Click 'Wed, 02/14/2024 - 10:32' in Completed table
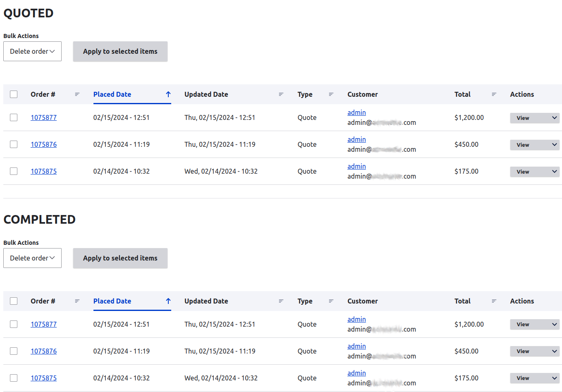Image resolution: width=562 pixels, height=392 pixels. tap(221, 378)
